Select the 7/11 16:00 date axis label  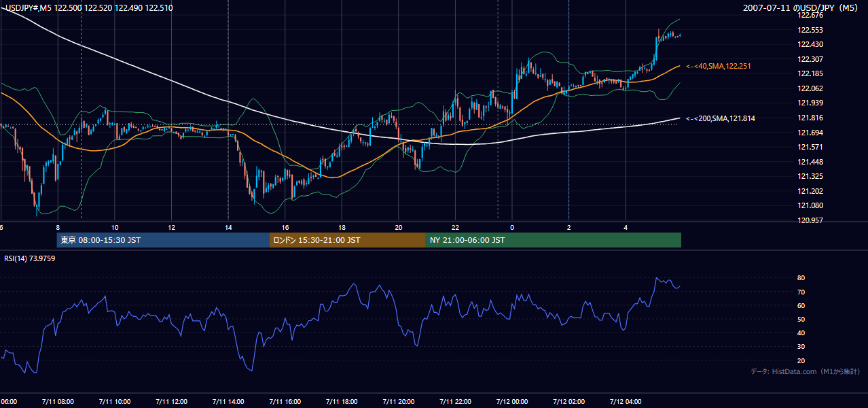click(x=285, y=401)
